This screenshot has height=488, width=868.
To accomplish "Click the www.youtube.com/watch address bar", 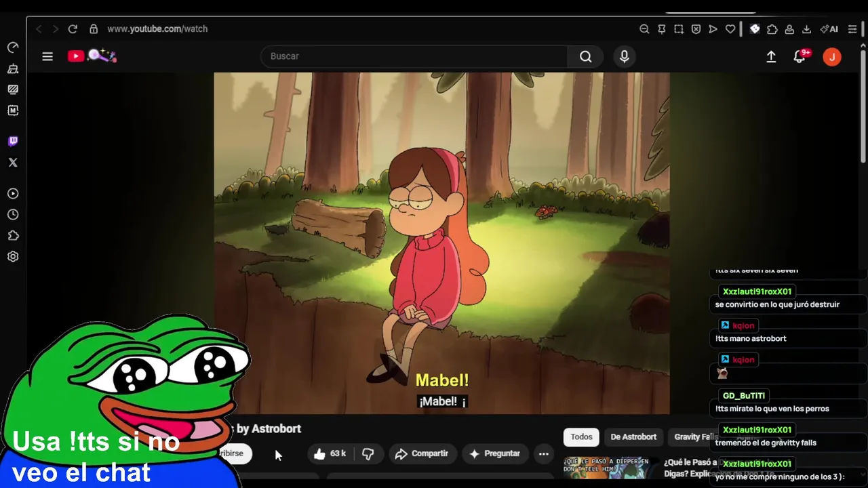I will click(x=157, y=29).
